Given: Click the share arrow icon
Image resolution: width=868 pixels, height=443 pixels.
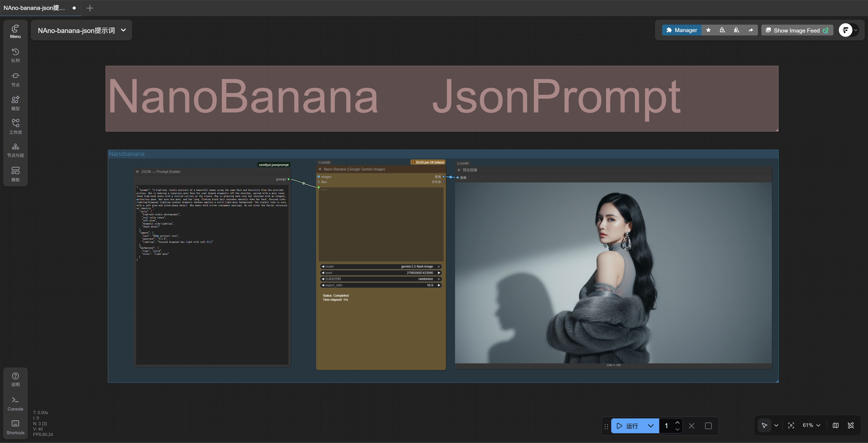Looking at the screenshot, I should click(751, 30).
